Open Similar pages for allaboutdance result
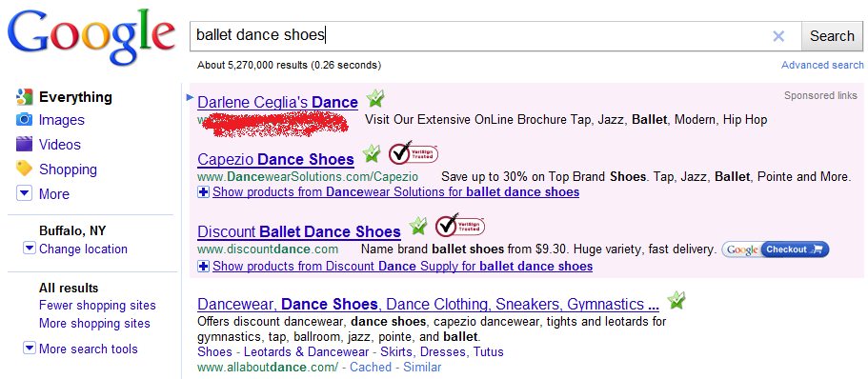The height and width of the screenshot is (379, 868). (422, 367)
